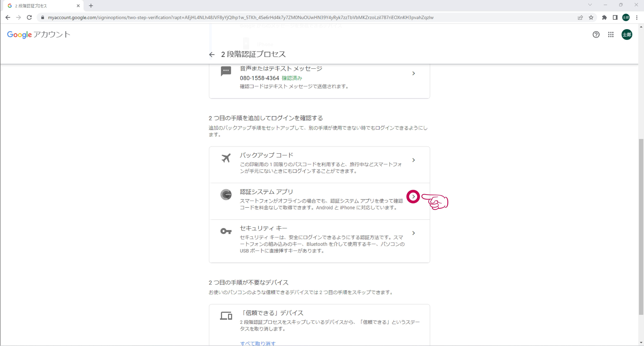Click the 「信頼できる」デバイス title
This screenshot has width=644, height=346.
coord(272,313)
